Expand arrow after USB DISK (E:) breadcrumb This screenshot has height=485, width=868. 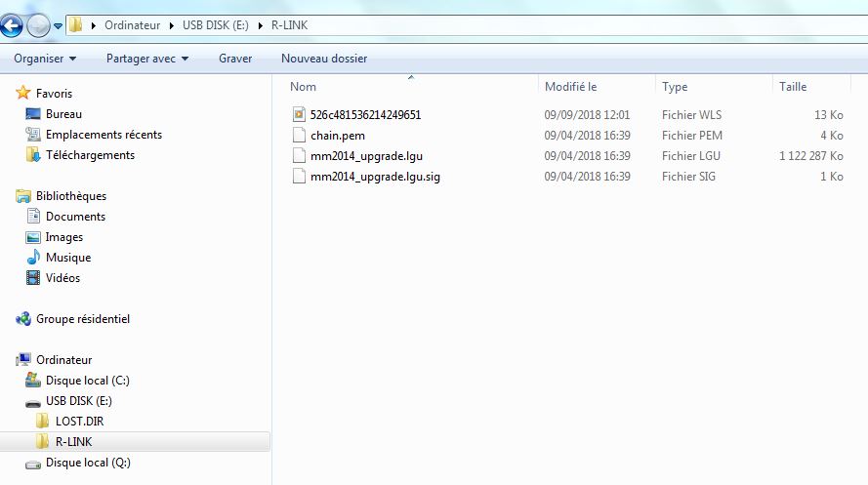[x=260, y=25]
